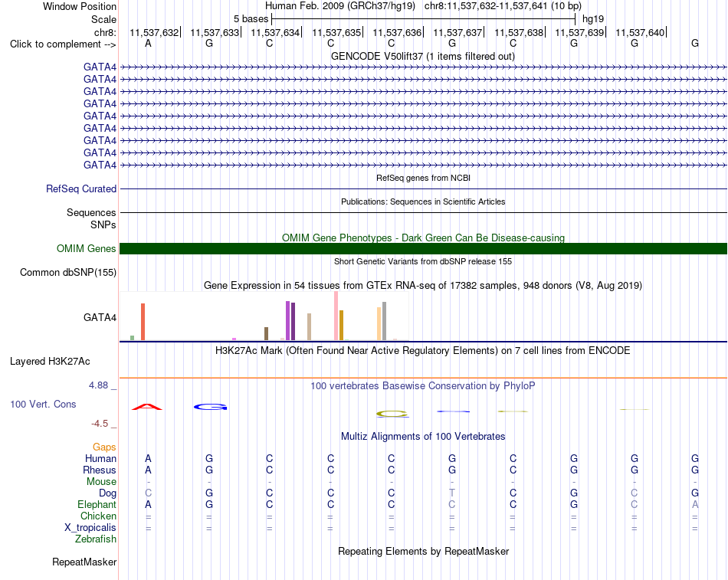Click the 'Human Feb. 2009 (GRCh37/hg19)' header text
This screenshot has width=728, height=580.
(341, 6)
